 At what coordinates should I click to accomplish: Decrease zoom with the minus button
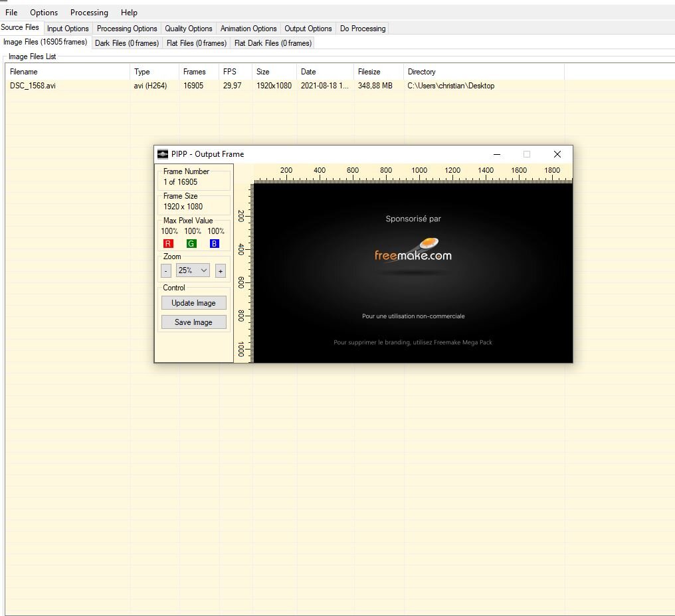[x=165, y=270]
